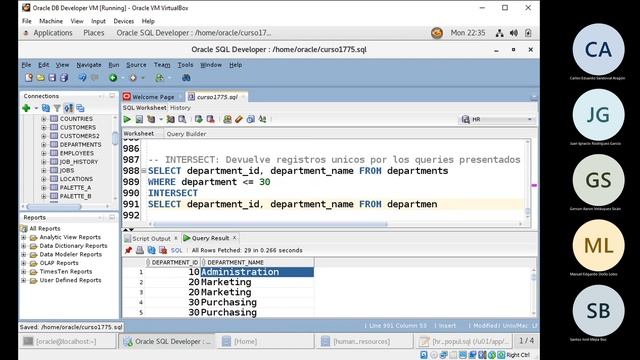Click the Autotrace icon in worksheet toolbar
This screenshot has height=360, width=640.
(x=171, y=119)
